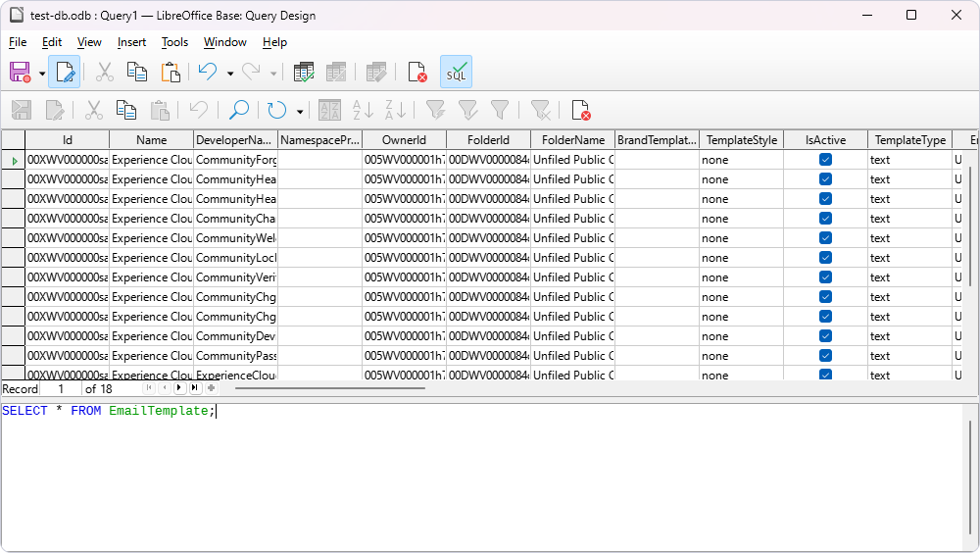The image size is (980, 553).
Task: Click the Run Query icon
Action: (304, 73)
